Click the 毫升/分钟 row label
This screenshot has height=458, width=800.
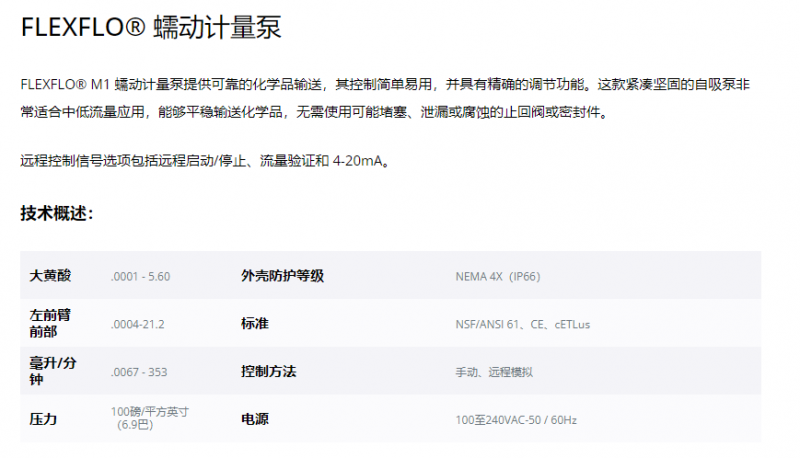point(53,371)
